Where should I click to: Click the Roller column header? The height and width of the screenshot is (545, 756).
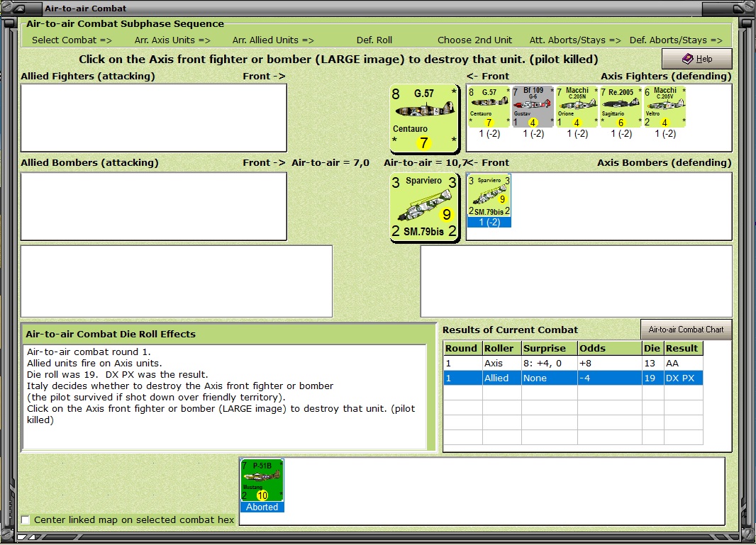click(x=501, y=349)
